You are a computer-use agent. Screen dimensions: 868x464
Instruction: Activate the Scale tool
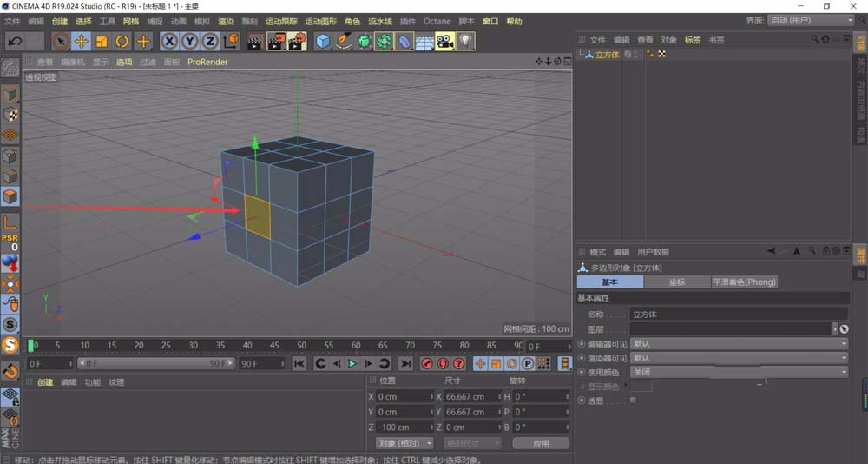[x=102, y=42]
